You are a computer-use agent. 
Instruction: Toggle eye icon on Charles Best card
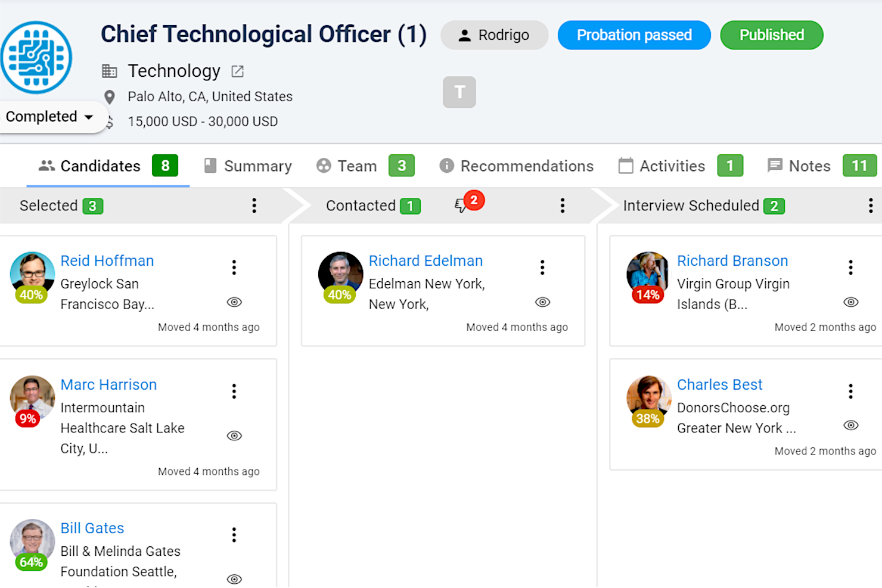(850, 425)
